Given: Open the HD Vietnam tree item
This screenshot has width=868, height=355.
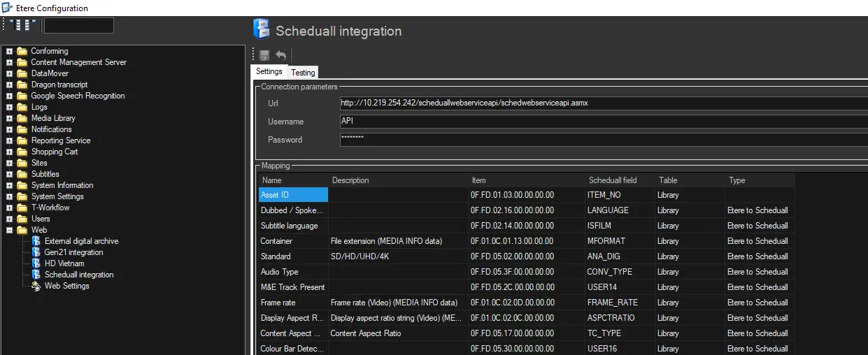Looking at the screenshot, I should (64, 263).
